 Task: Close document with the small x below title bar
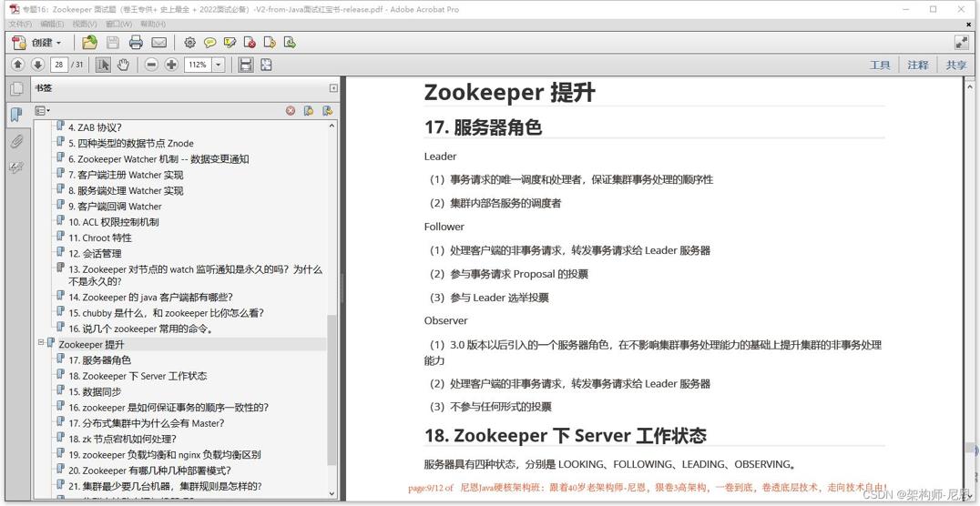tap(969, 25)
